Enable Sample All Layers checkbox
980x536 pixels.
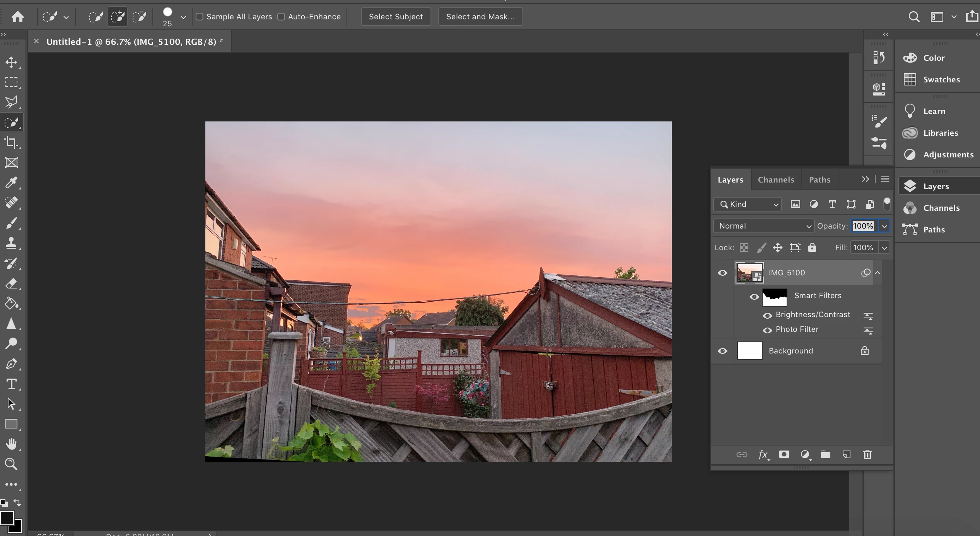pyautogui.click(x=200, y=17)
